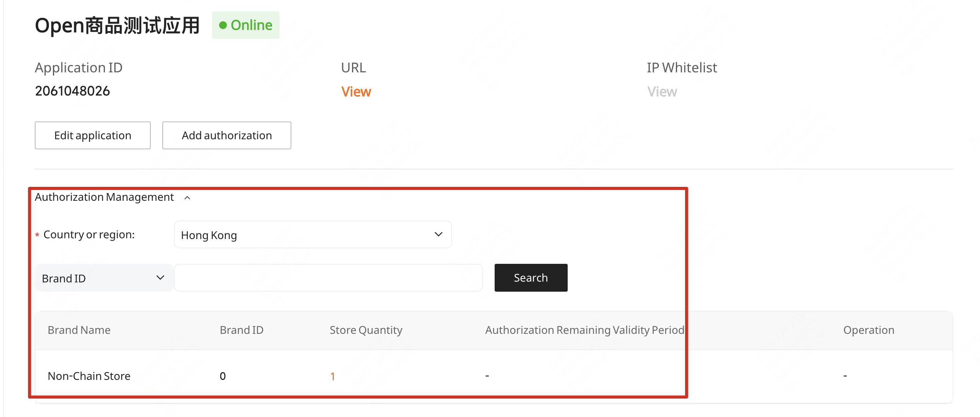Click the Search button
The width and height of the screenshot is (980, 417).
531,278
